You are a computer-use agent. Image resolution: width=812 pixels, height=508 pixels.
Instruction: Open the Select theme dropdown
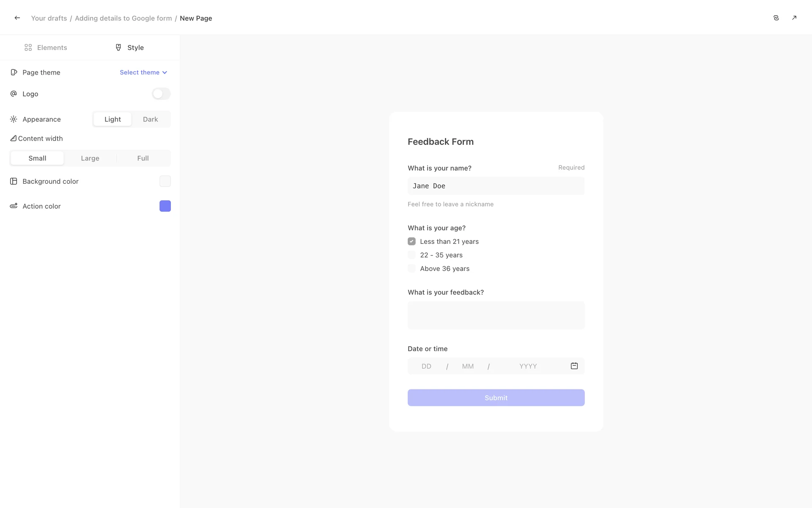[143, 72]
